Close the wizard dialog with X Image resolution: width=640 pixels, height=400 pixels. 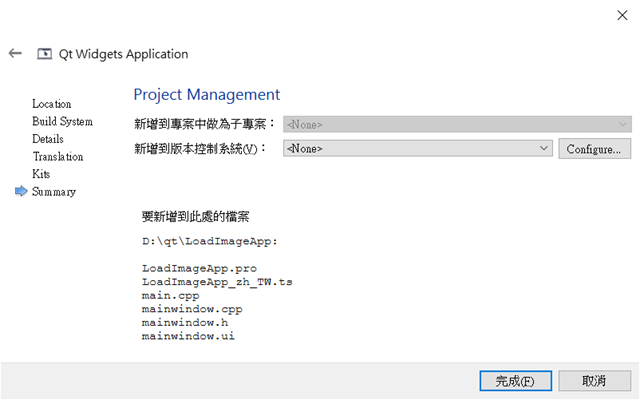(x=622, y=16)
